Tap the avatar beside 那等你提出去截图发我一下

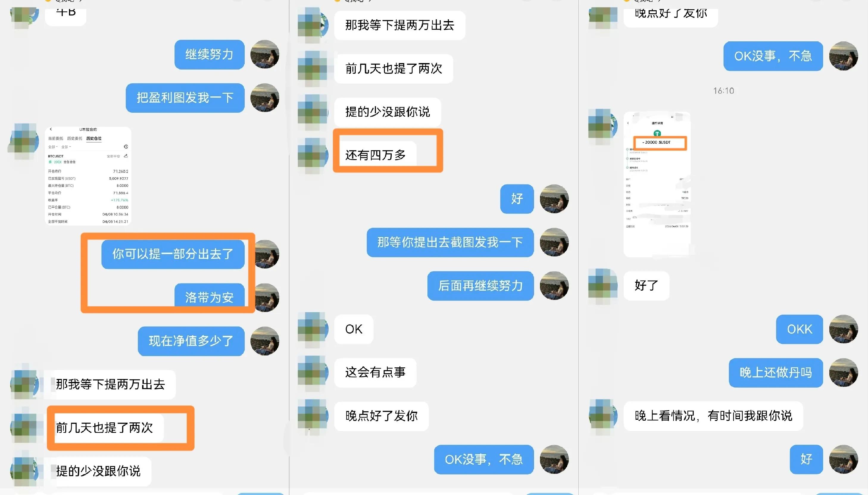click(x=554, y=242)
